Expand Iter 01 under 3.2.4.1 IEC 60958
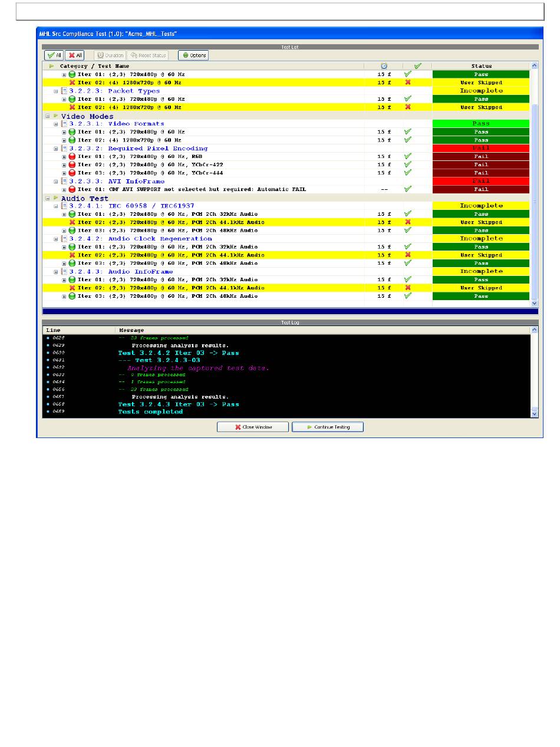This screenshot has width=560, height=747. coord(64,214)
